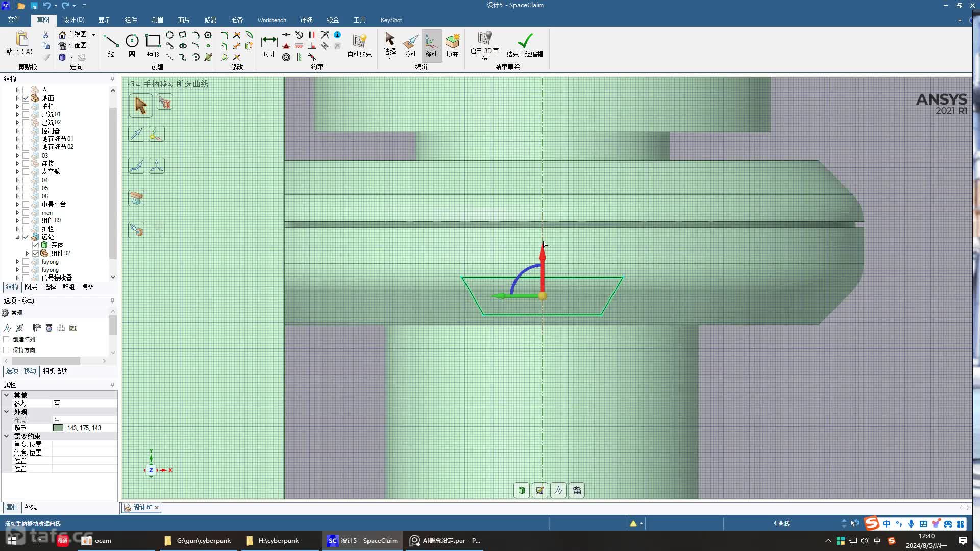
Task: Toggle visibility checkbox for 太空舱
Action: click(x=26, y=171)
